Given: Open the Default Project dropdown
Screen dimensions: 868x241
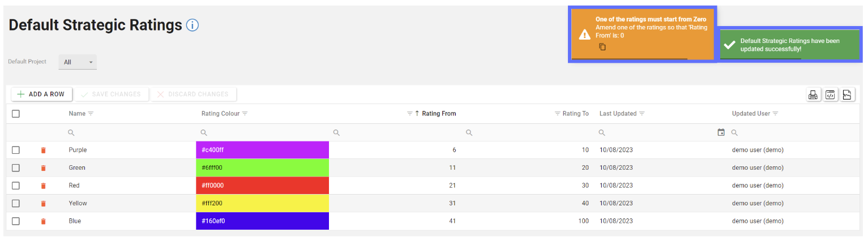Looking at the screenshot, I should pos(78,62).
